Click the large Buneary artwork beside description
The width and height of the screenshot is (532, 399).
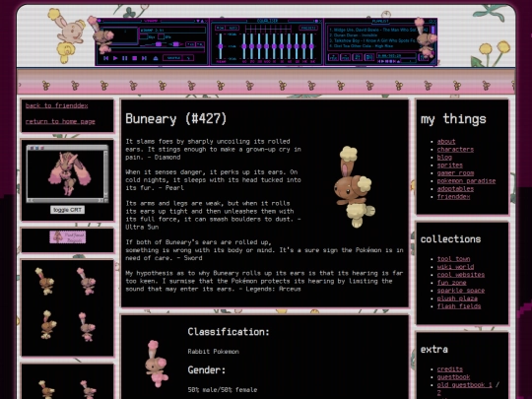[x=355, y=186]
